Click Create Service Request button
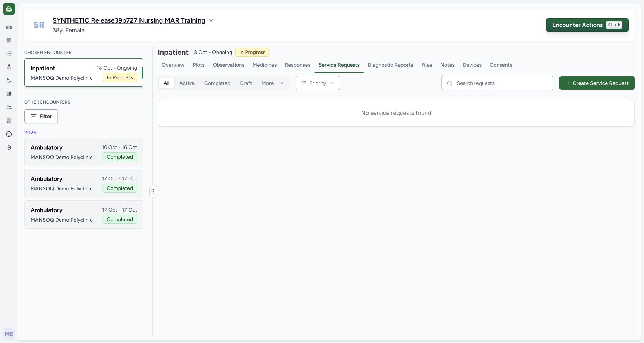The image size is (644, 343). click(597, 83)
